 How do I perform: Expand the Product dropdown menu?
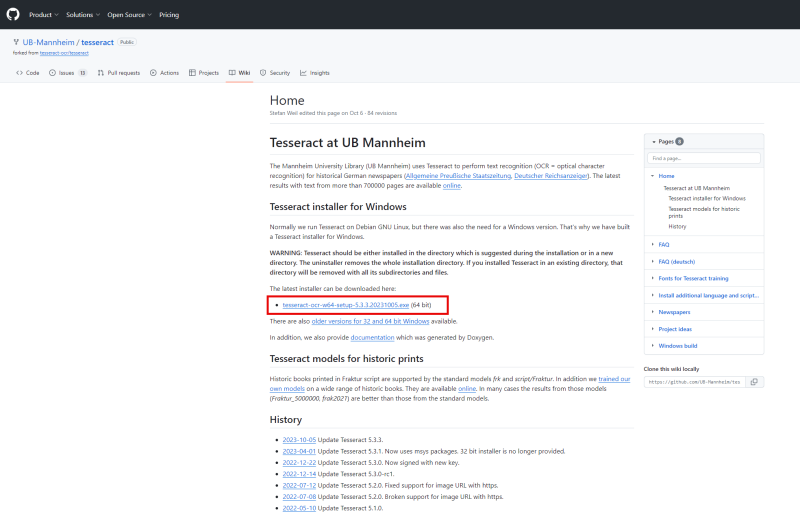click(x=44, y=15)
